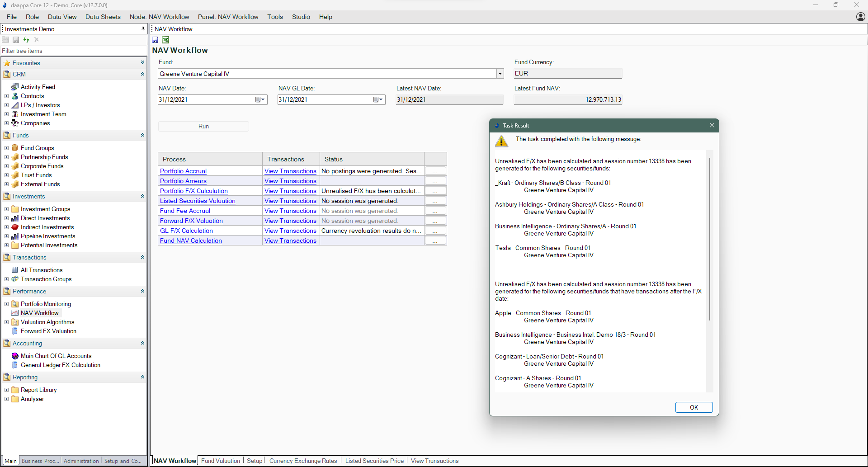Open the Listed Securities Price tab

[374, 461]
